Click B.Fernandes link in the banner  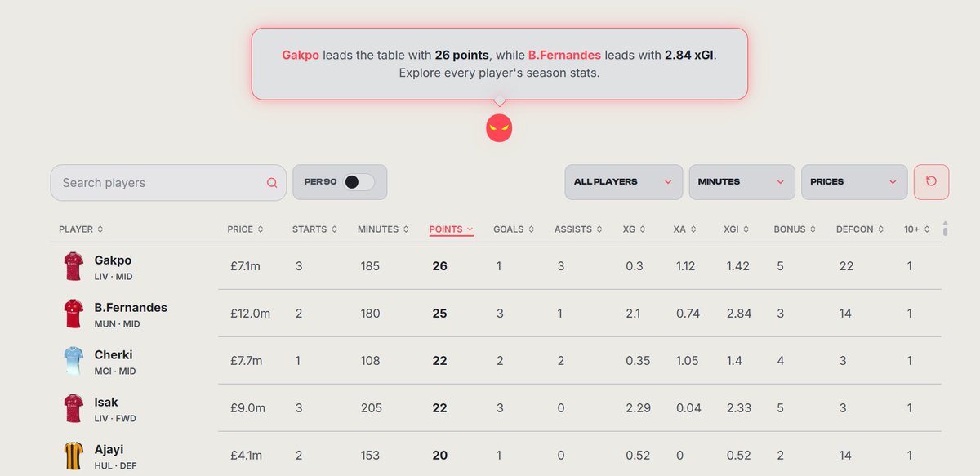click(564, 55)
